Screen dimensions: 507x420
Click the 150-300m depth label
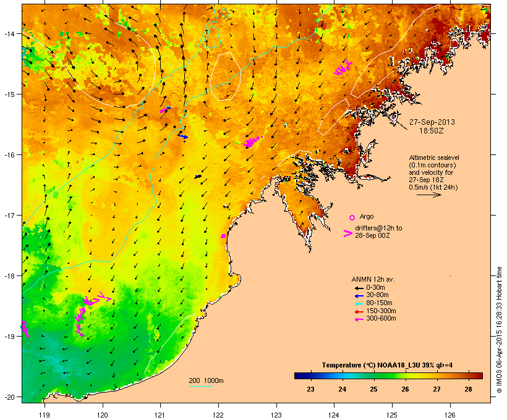[x=381, y=311]
